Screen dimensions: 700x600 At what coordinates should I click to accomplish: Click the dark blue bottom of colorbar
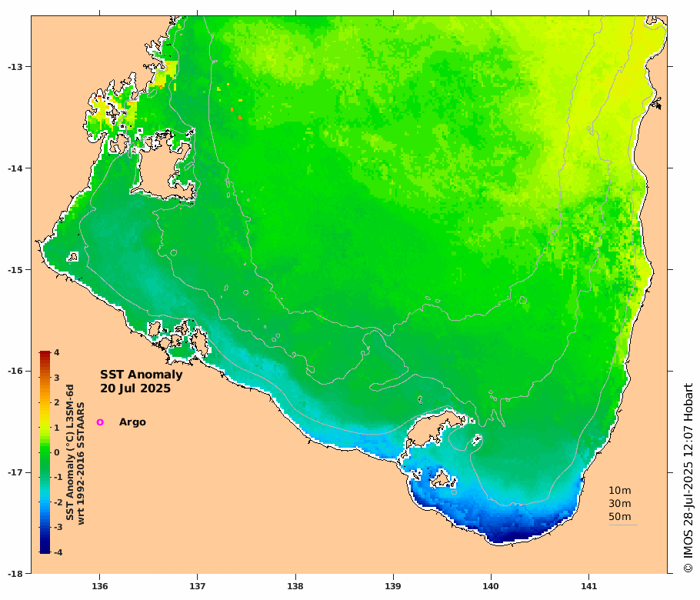coord(45,549)
